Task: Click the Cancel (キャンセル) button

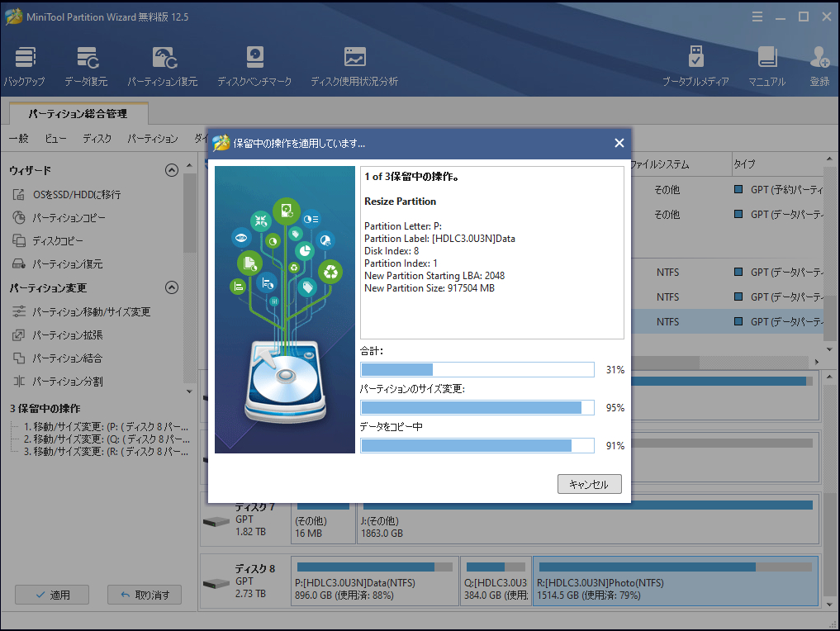Action: [589, 484]
